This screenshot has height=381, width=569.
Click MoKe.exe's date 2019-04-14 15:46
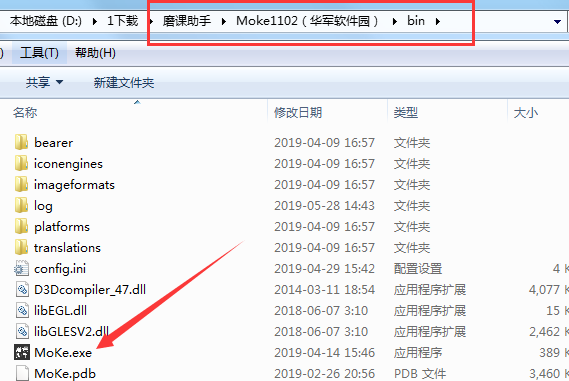(324, 353)
